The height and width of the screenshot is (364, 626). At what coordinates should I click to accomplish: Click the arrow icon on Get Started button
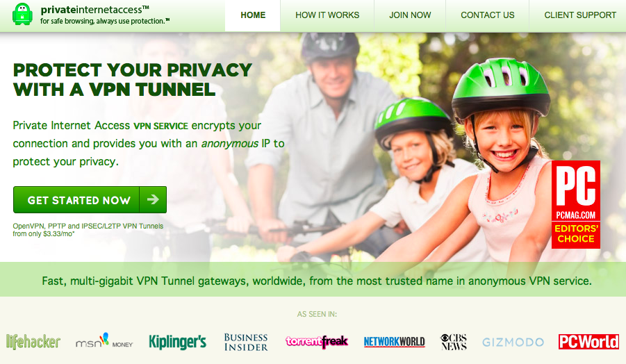click(x=153, y=199)
